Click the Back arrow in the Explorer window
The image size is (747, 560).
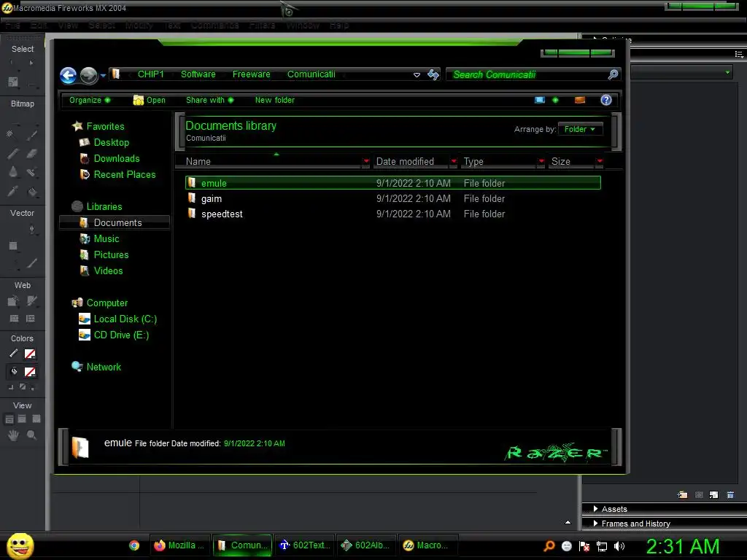pyautogui.click(x=68, y=75)
